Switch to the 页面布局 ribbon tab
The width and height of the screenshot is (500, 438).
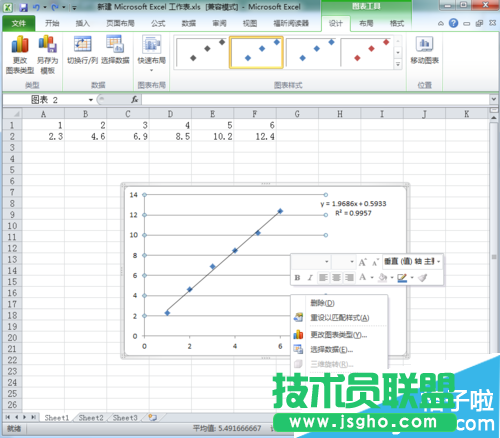[120, 23]
